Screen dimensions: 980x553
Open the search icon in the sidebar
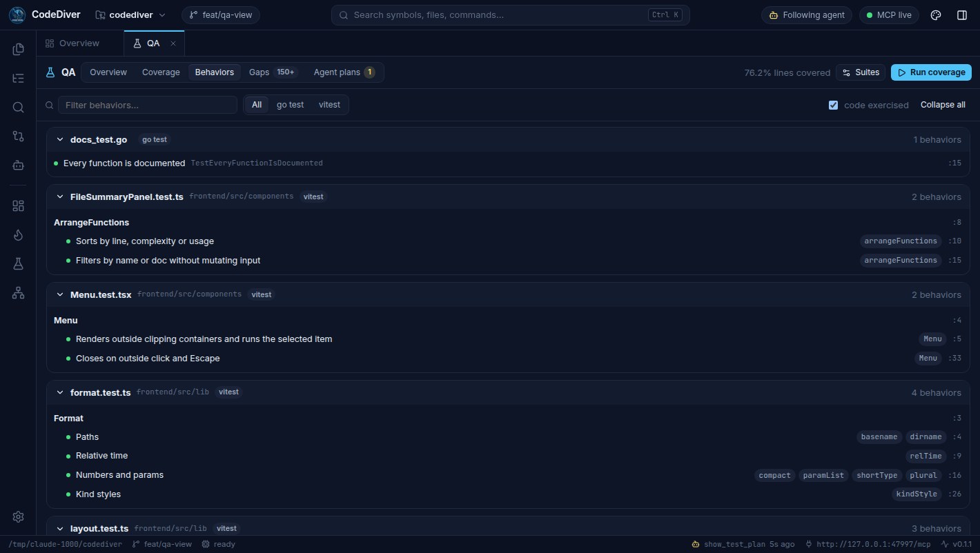point(18,107)
